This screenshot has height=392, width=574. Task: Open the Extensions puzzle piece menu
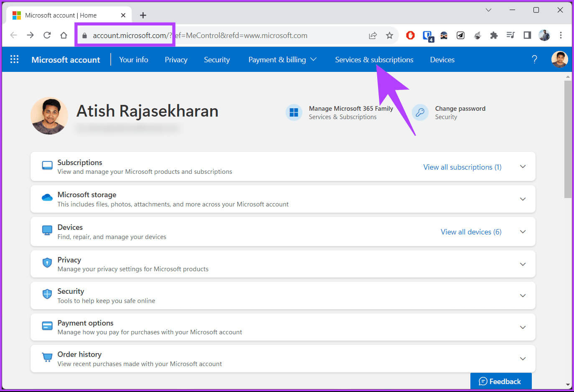click(x=494, y=36)
